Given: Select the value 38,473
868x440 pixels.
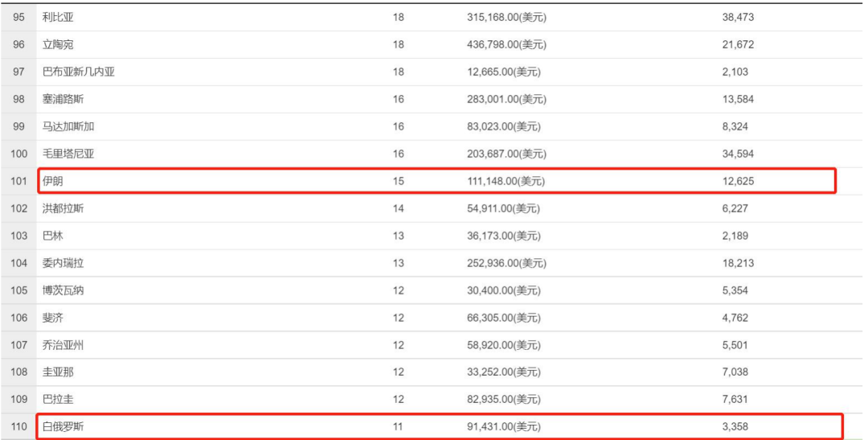Looking at the screenshot, I should 738,17.
